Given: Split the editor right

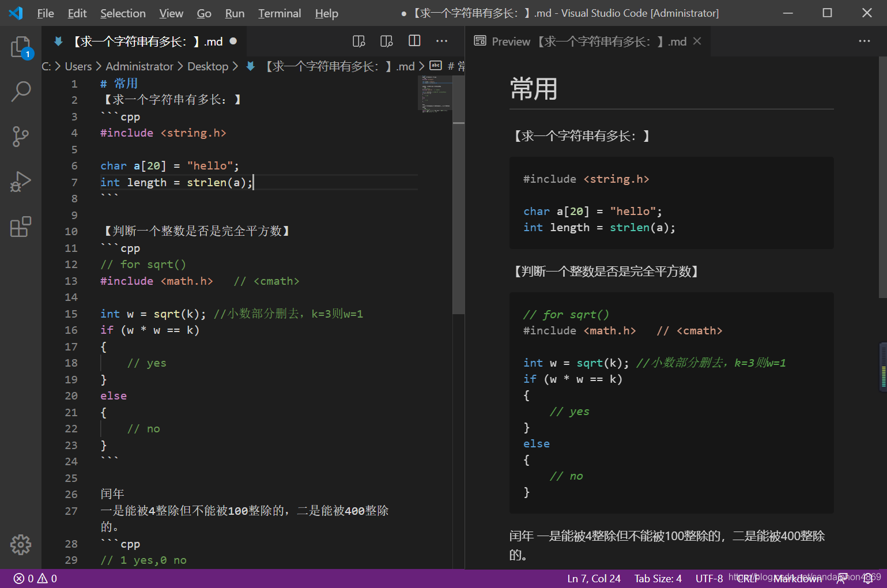Looking at the screenshot, I should [414, 41].
